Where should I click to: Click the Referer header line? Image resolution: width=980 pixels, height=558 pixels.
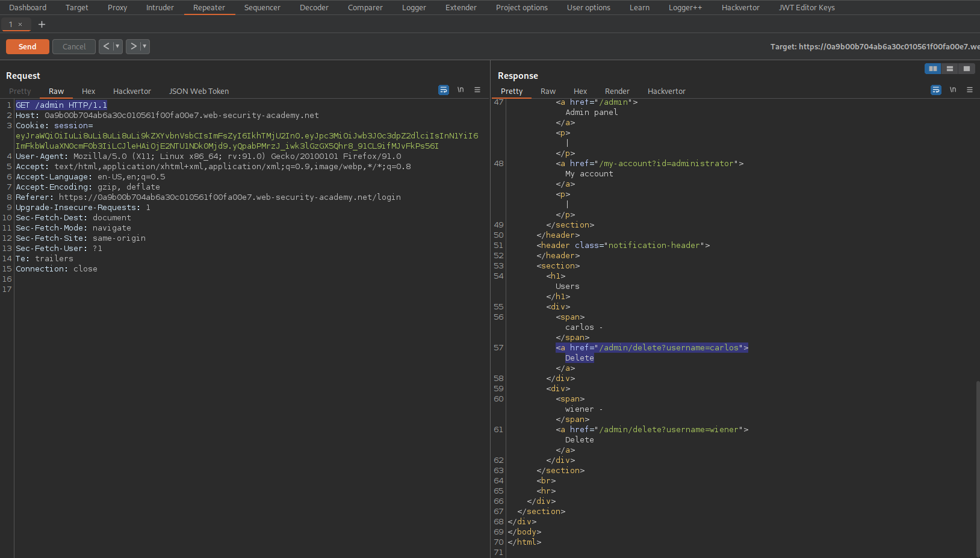coord(208,197)
